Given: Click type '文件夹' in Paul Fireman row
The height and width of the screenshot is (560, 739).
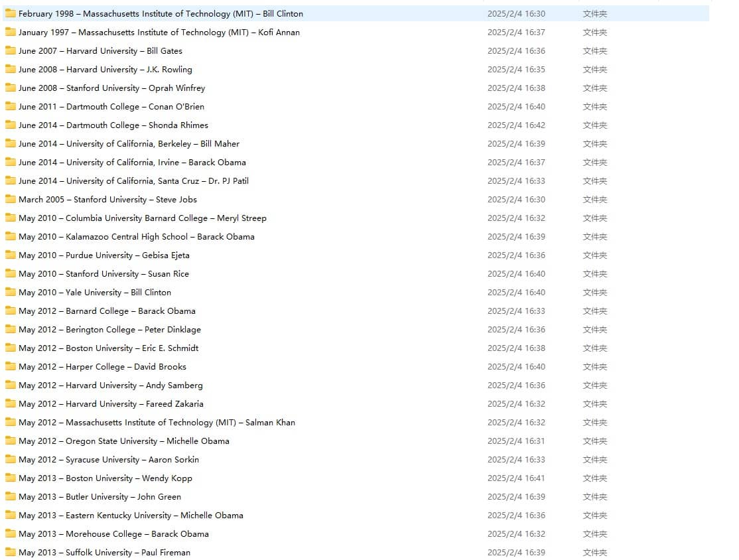Looking at the screenshot, I should [x=595, y=553].
